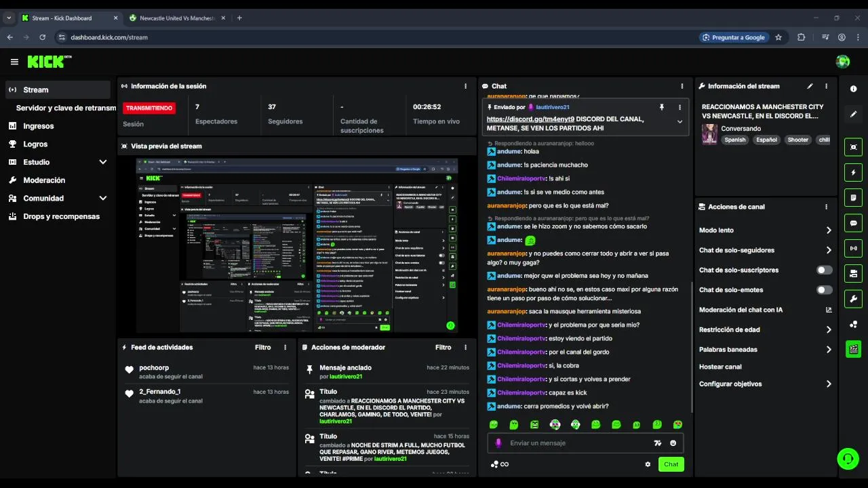
Task: Toggle the wrench widget icon in right rail
Action: [x=854, y=298]
